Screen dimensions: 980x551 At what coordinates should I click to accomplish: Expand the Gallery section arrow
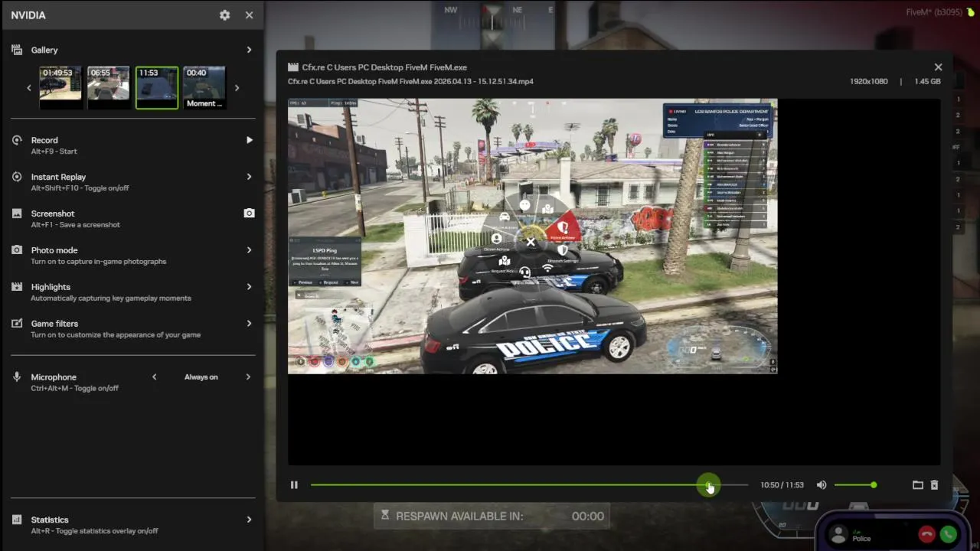(x=249, y=50)
